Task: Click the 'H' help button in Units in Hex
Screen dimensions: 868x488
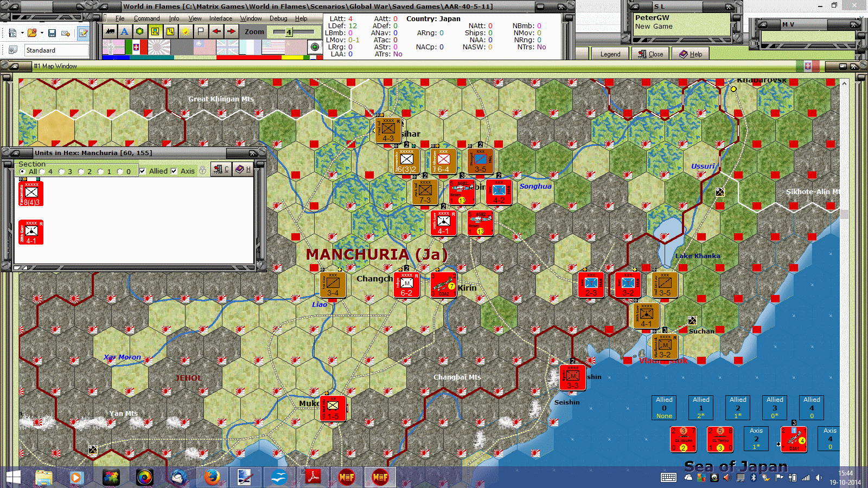Action: (243, 169)
